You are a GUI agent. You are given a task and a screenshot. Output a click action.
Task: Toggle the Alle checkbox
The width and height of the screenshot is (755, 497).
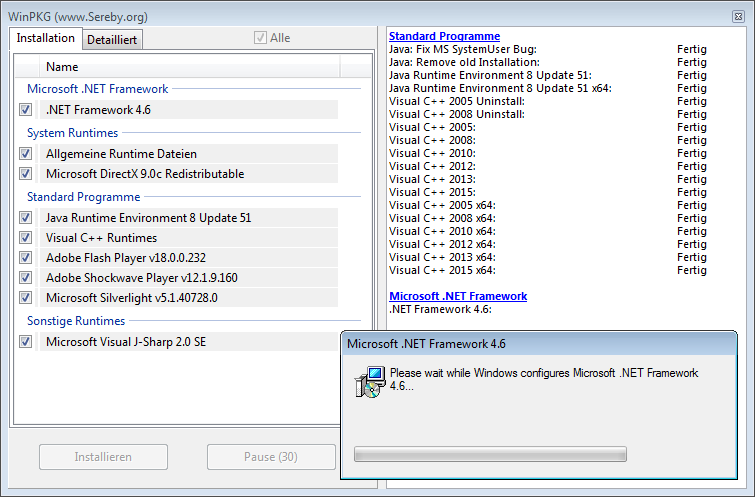[261, 38]
